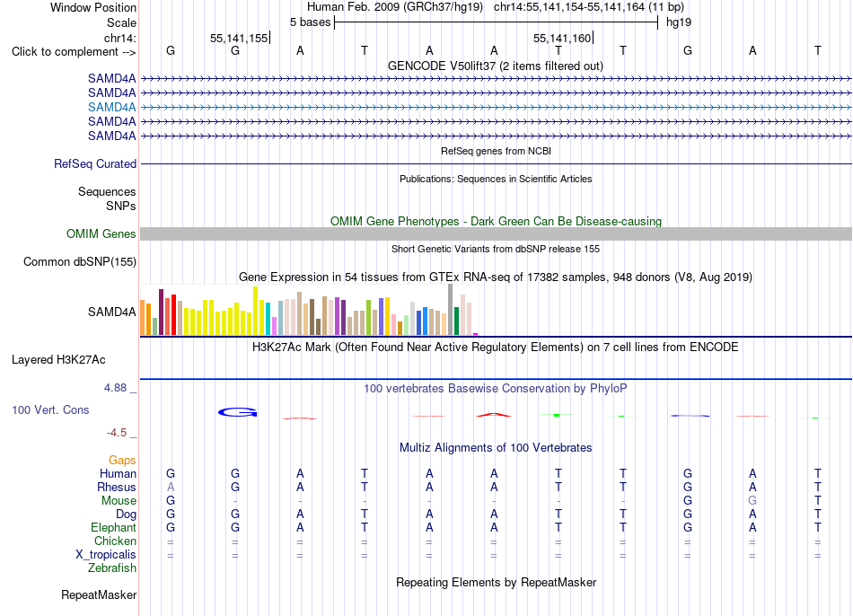
Task: Click the chr14: base position label
Action: [x=119, y=38]
